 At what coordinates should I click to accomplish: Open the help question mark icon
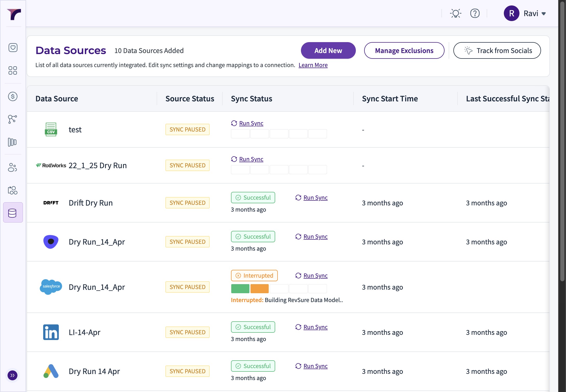[475, 13]
